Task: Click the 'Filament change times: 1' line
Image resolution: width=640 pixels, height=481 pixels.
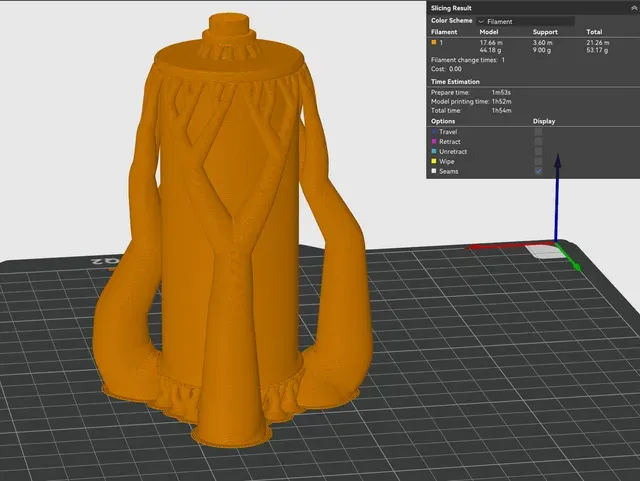Action: click(x=468, y=60)
